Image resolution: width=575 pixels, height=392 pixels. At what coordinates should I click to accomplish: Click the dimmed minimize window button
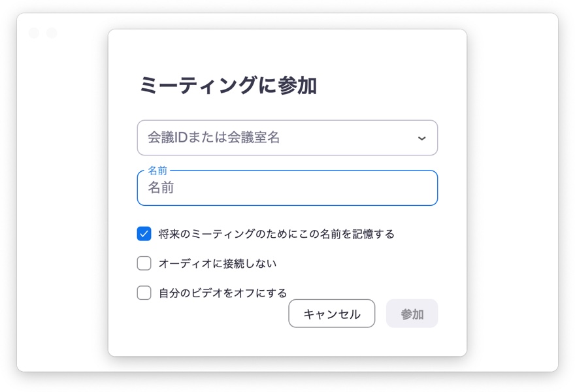click(x=52, y=33)
